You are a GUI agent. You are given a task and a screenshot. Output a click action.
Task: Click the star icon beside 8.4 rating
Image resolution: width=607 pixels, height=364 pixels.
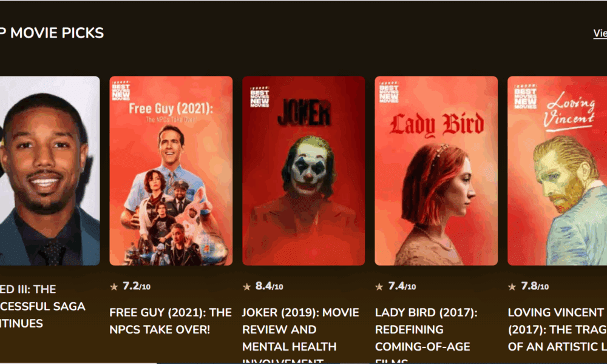click(246, 287)
